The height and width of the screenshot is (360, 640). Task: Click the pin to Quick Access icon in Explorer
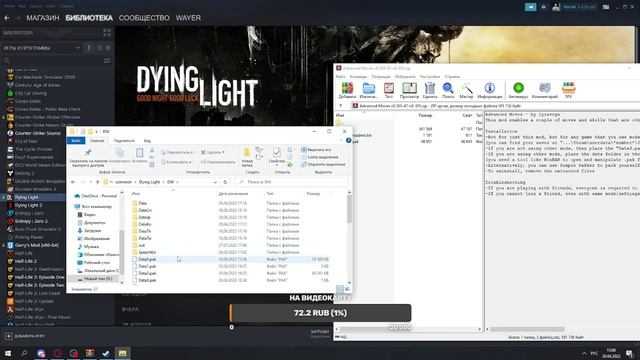click(88, 153)
